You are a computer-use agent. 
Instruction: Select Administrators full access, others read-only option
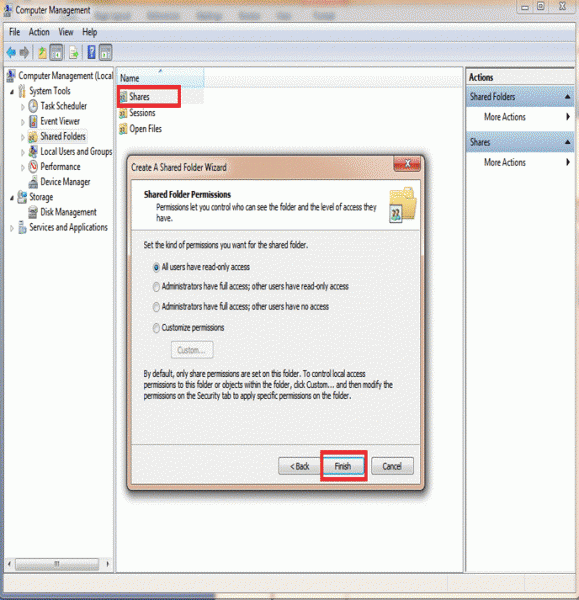[156, 287]
